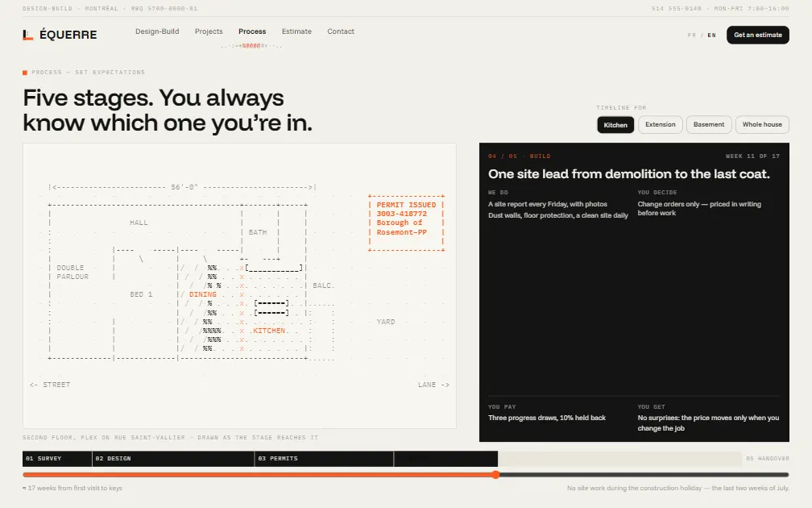812x508 pixels.
Task: Click the orange timeline slider handle
Action: 495,474
